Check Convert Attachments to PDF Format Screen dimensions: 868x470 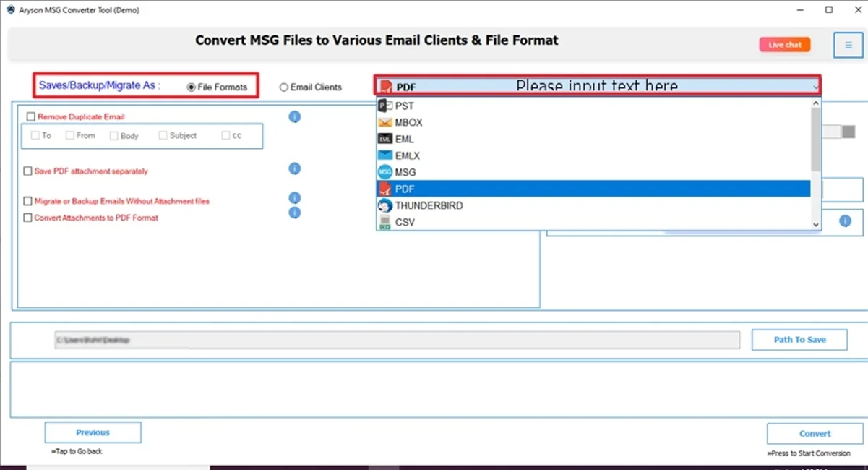click(x=28, y=217)
